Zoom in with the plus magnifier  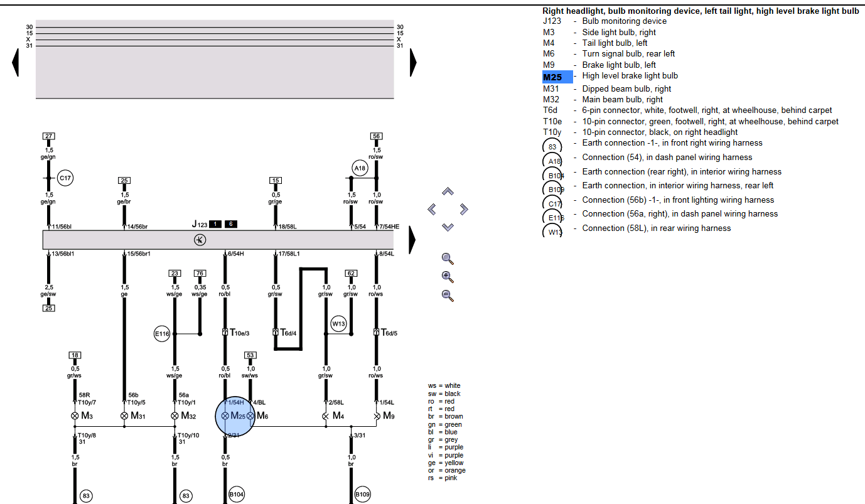tap(448, 277)
